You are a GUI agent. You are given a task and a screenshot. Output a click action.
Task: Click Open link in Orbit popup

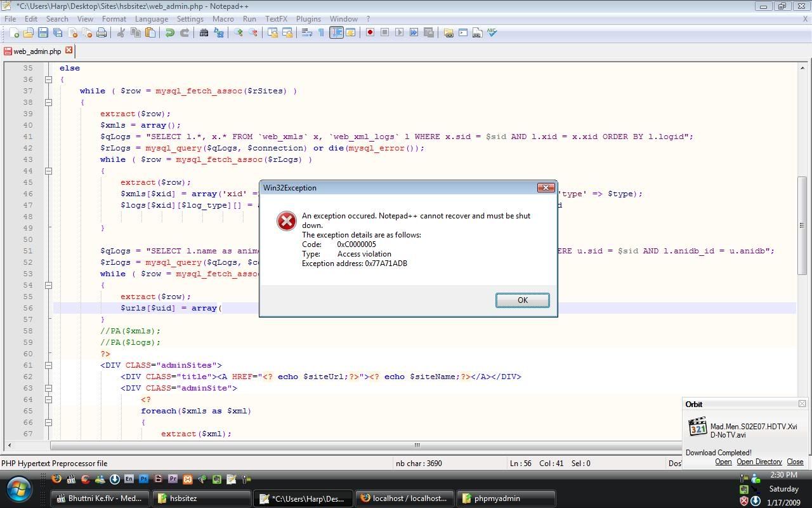point(723,462)
